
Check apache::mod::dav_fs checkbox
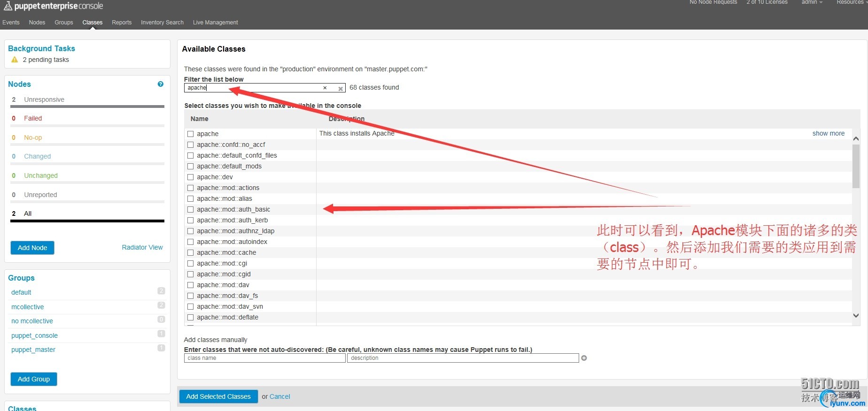(191, 296)
